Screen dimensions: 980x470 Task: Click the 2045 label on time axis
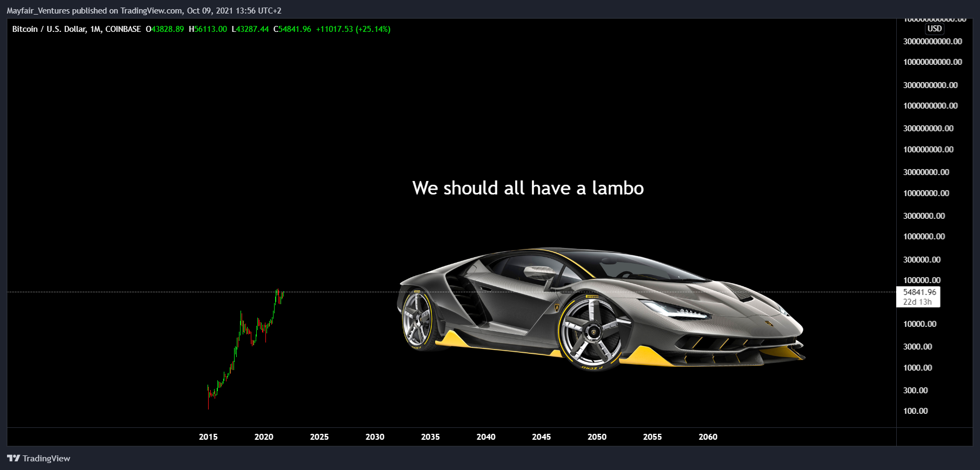tap(542, 437)
